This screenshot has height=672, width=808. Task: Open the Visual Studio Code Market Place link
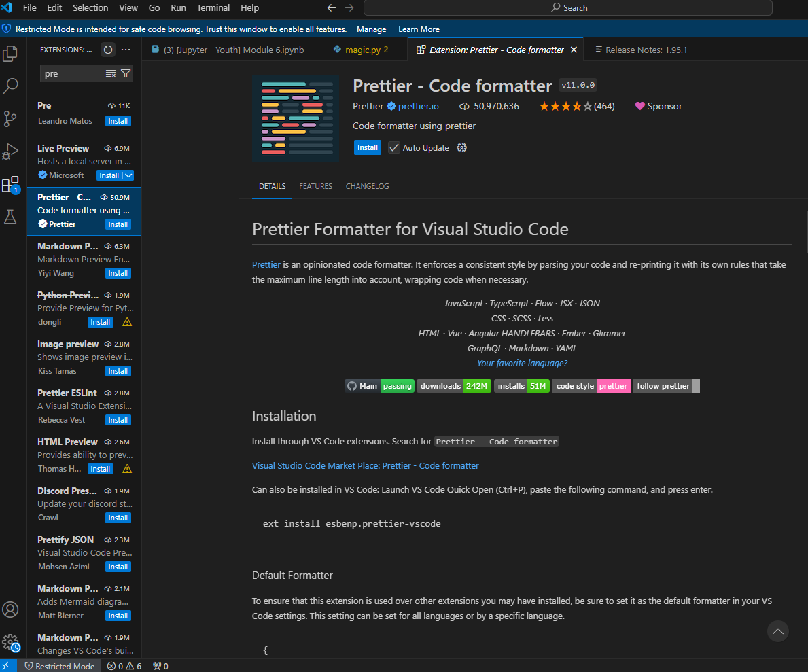pyautogui.click(x=364, y=465)
